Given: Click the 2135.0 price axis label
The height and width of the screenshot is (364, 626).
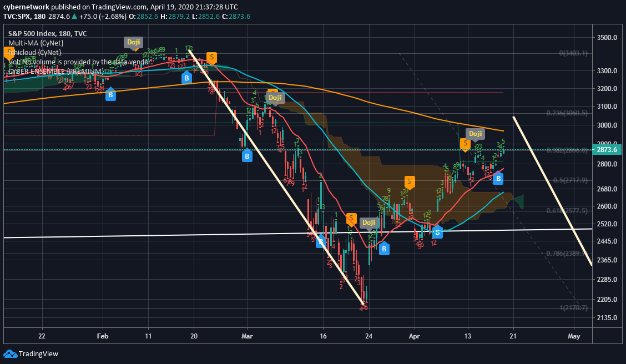Looking at the screenshot, I should tap(607, 318).
